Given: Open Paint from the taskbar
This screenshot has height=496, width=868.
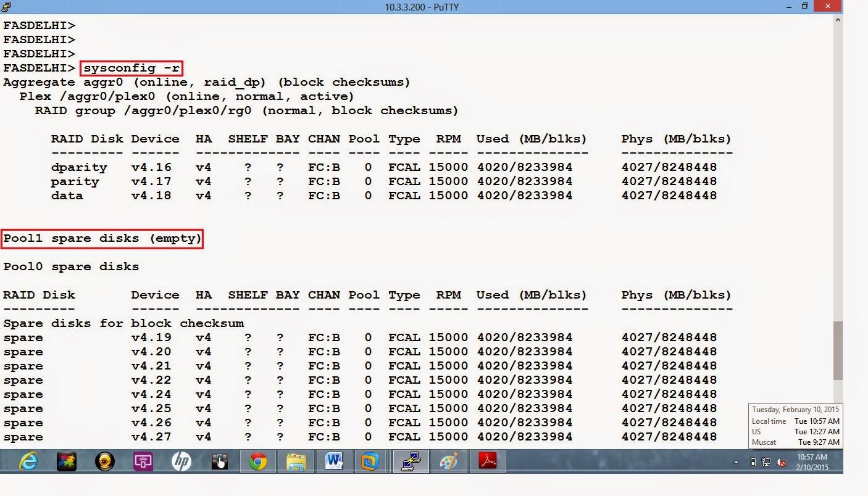Looking at the screenshot, I should click(449, 461).
